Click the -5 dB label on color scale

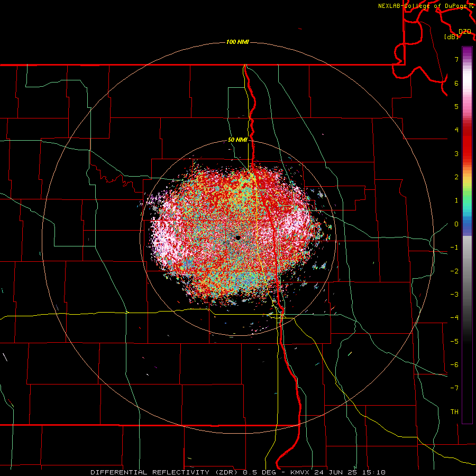pyautogui.click(x=454, y=342)
